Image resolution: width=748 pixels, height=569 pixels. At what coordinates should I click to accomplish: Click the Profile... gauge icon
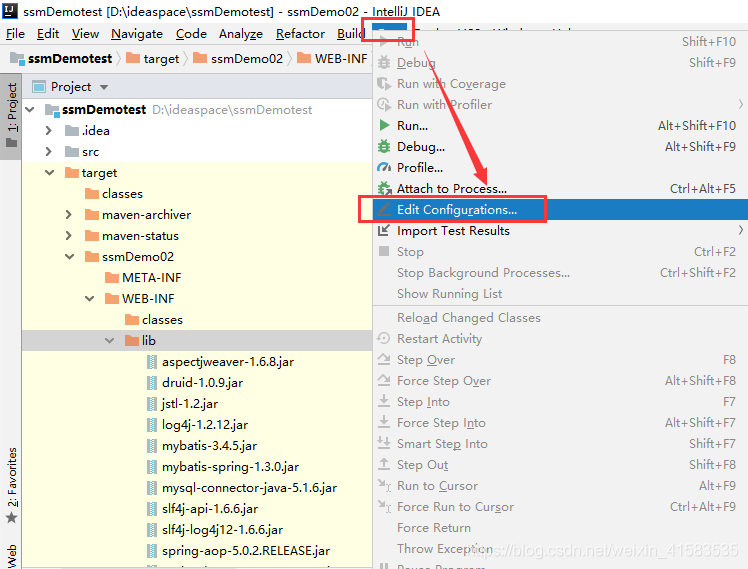[384, 167]
